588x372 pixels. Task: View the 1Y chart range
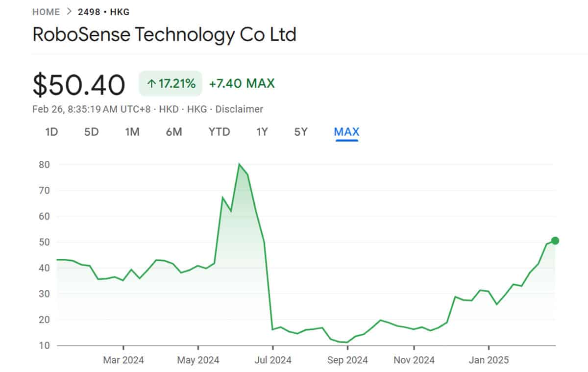tap(262, 132)
